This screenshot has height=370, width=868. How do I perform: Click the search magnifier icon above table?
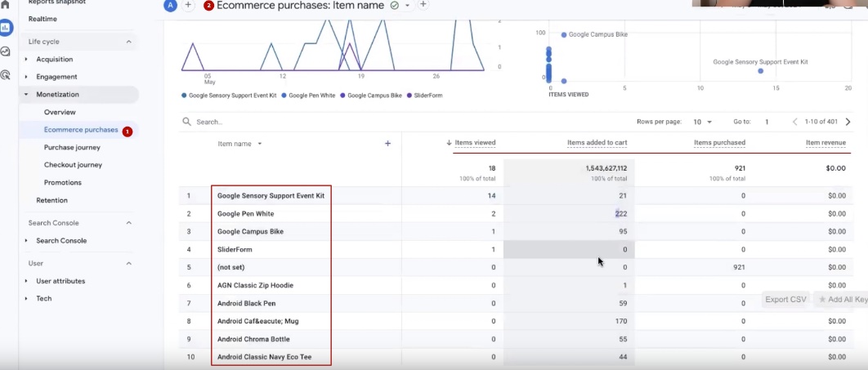click(187, 122)
